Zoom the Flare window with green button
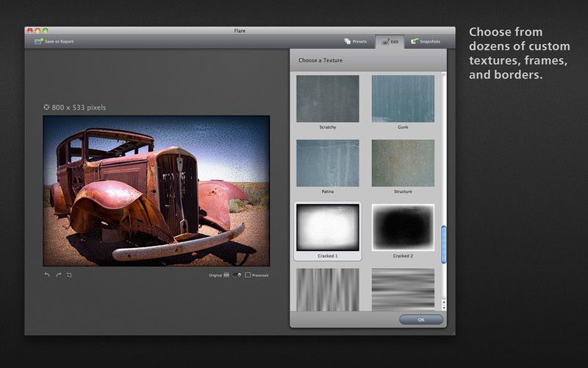Image resolution: width=588 pixels, height=368 pixels. [x=45, y=30]
